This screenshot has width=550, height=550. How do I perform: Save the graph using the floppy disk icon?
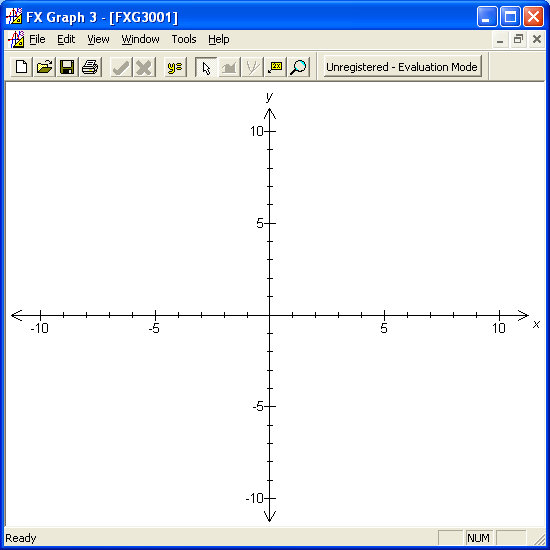click(67, 67)
